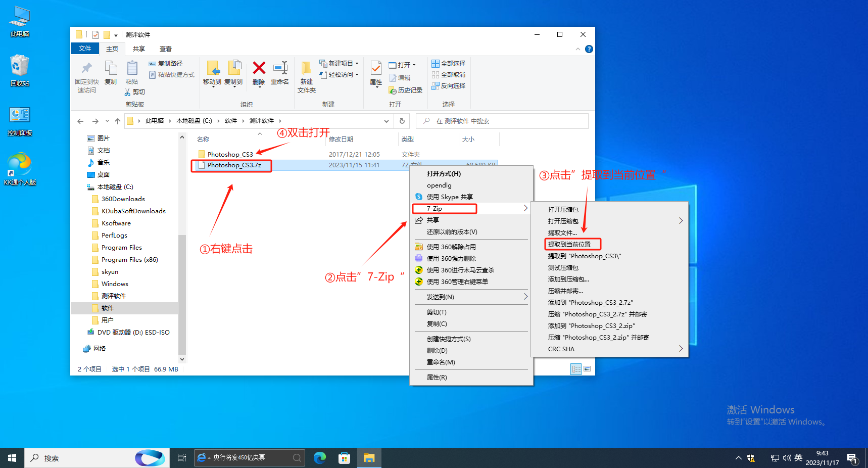868x468 pixels.
Task: Click the Windows Start button
Action: pyautogui.click(x=12, y=458)
